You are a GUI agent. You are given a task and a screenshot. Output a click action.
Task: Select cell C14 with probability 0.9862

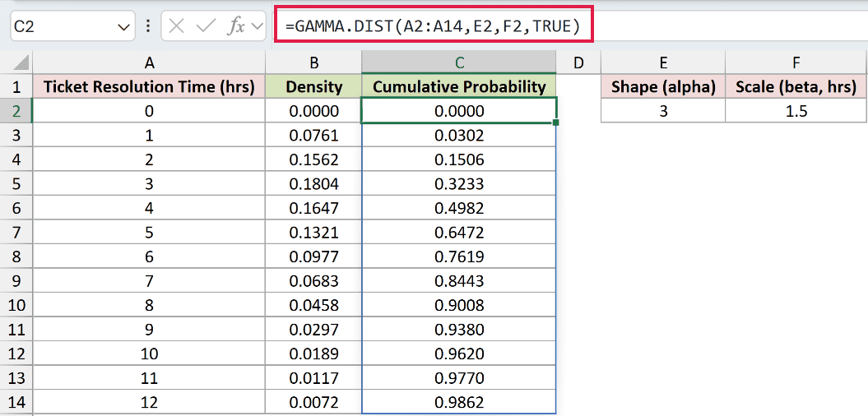point(459,402)
